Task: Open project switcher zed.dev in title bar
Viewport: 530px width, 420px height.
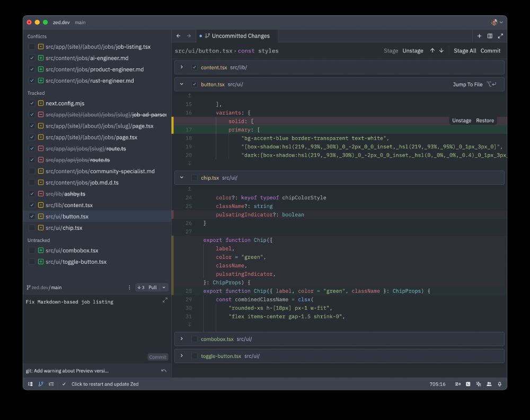Action: [x=61, y=22]
